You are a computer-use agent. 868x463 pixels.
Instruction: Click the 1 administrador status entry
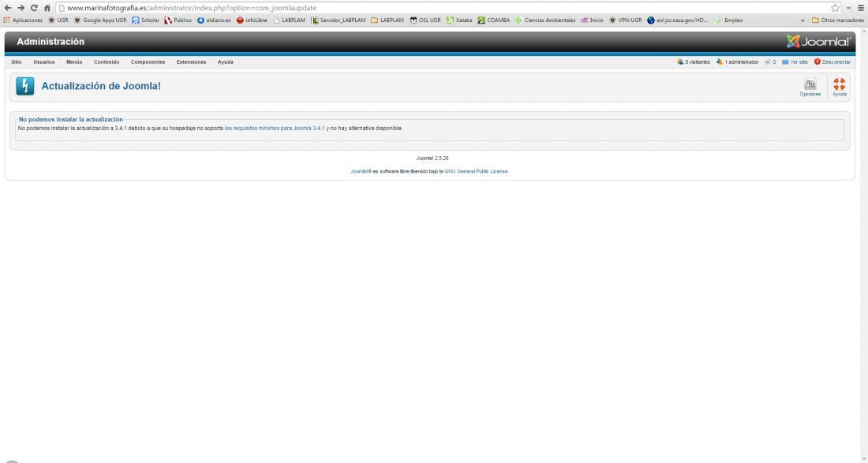(737, 62)
